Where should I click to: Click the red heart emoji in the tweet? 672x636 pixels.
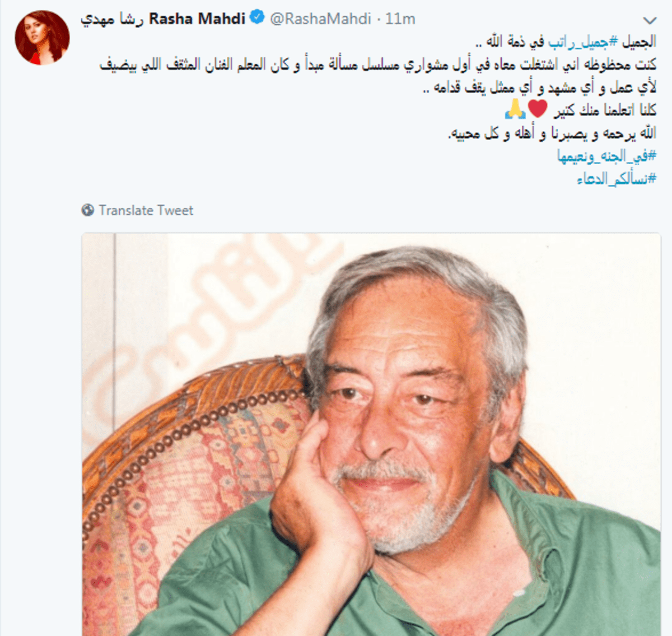pyautogui.click(x=538, y=108)
